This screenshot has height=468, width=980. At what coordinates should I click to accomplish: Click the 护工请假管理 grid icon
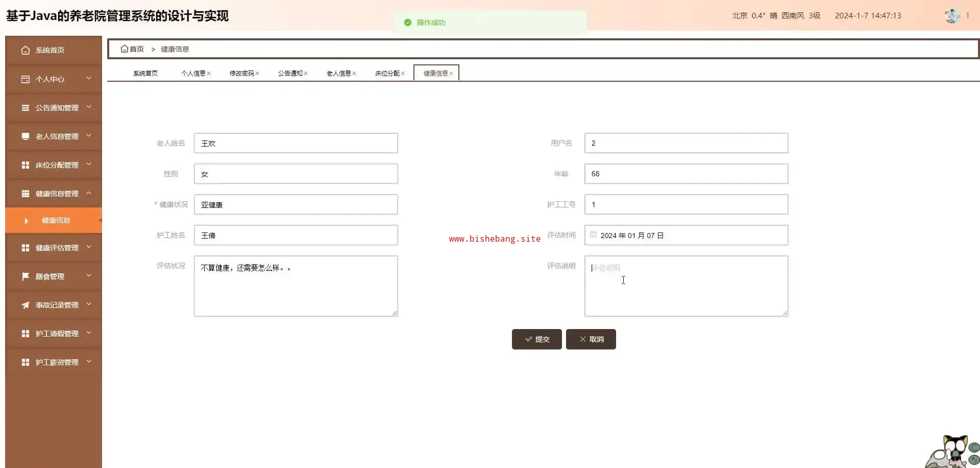click(x=26, y=334)
